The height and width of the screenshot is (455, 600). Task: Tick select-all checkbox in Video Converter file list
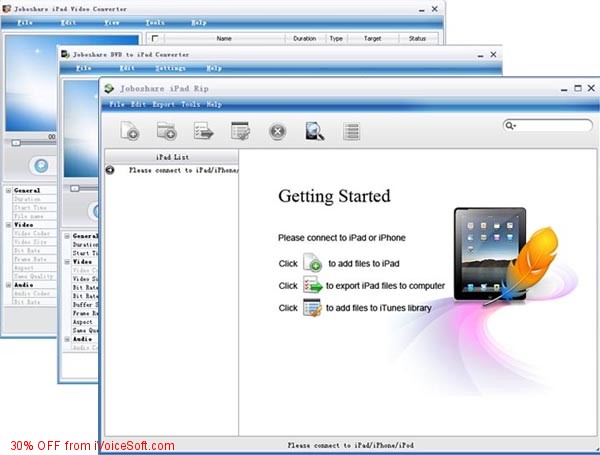[x=155, y=38]
